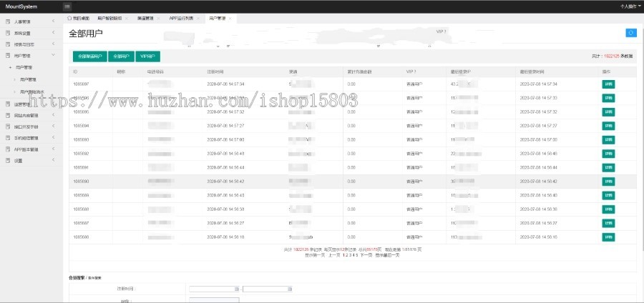
Task: Click the icon beside APP版本管理 in sidebar
Action: (x=8, y=149)
